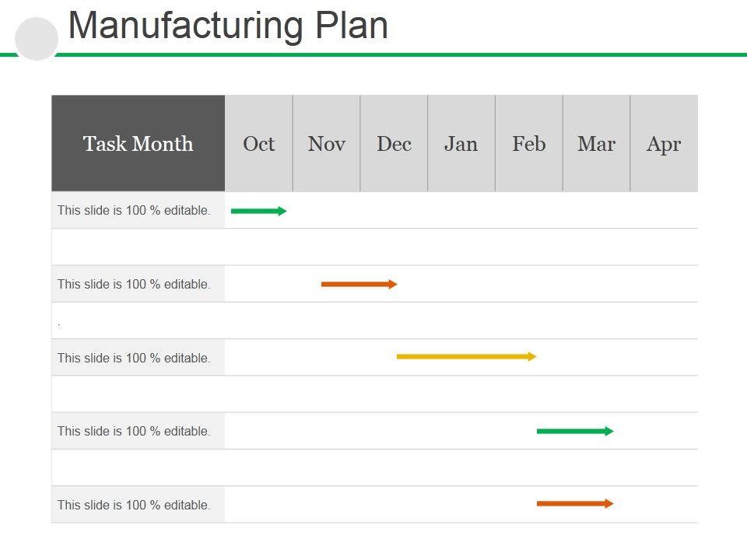
Task: Click the Nov column header
Action: (327, 144)
